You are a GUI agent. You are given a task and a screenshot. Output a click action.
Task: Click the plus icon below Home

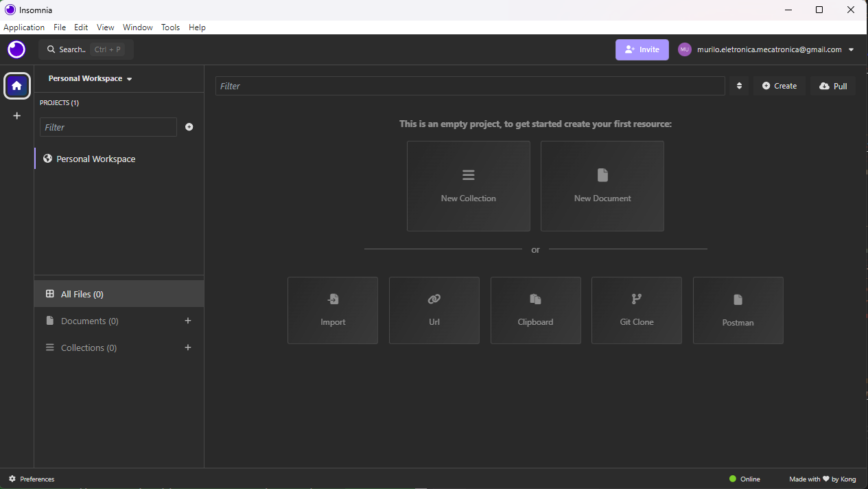(17, 116)
